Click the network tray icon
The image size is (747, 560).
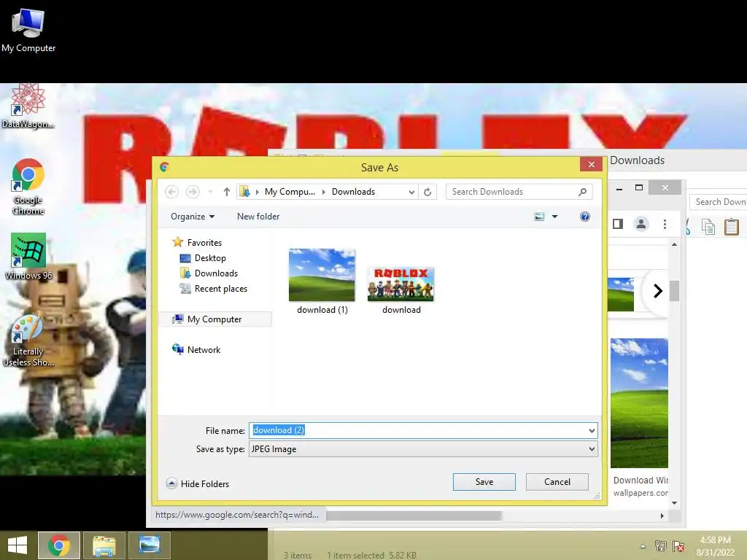pyautogui.click(x=661, y=546)
